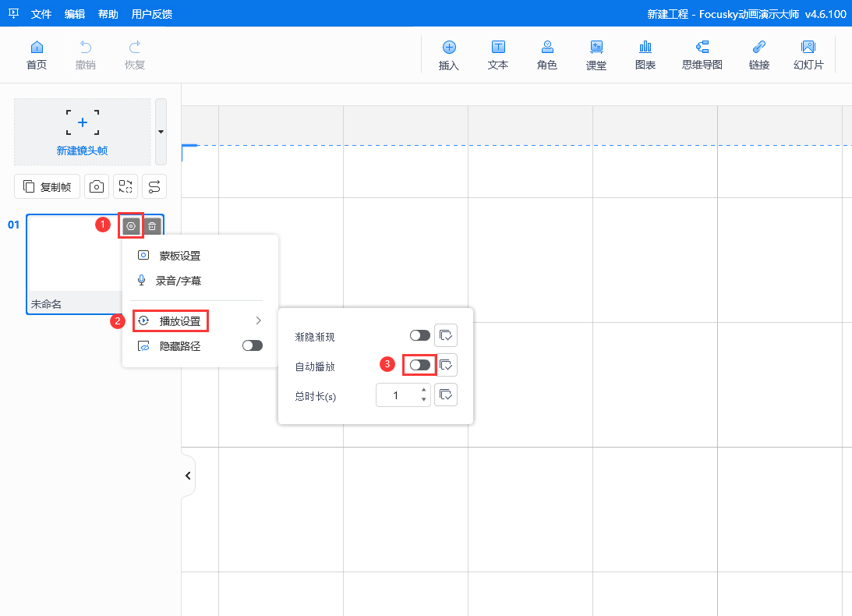Click the Insert (插入) toolbar icon
852x616 pixels.
pos(449,55)
